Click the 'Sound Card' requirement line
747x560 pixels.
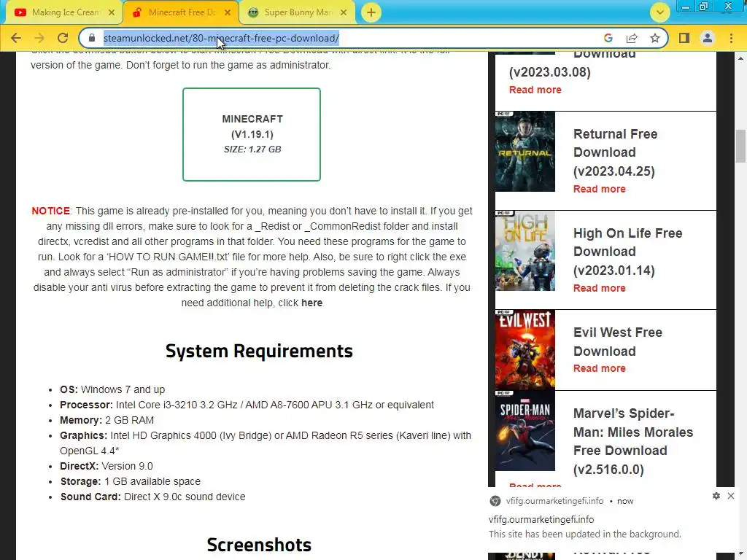pos(152,497)
